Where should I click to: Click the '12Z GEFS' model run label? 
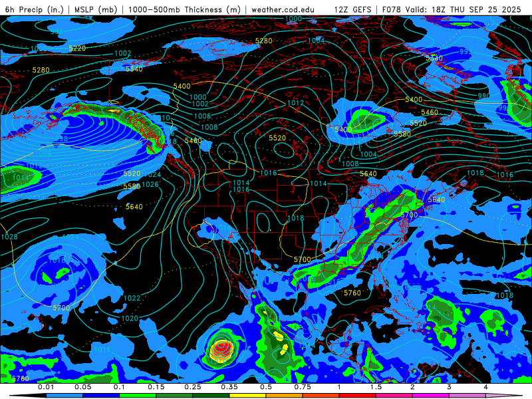[x=352, y=9]
